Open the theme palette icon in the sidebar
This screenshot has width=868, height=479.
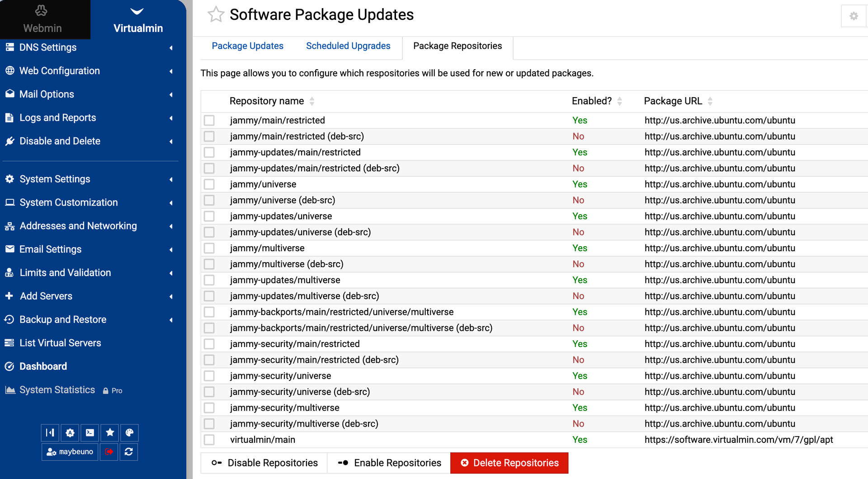(129, 432)
